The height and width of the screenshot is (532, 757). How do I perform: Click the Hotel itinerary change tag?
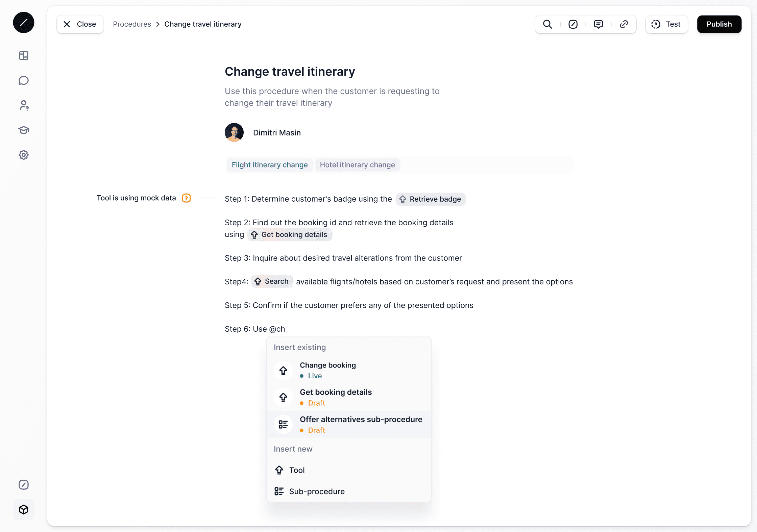357,165
